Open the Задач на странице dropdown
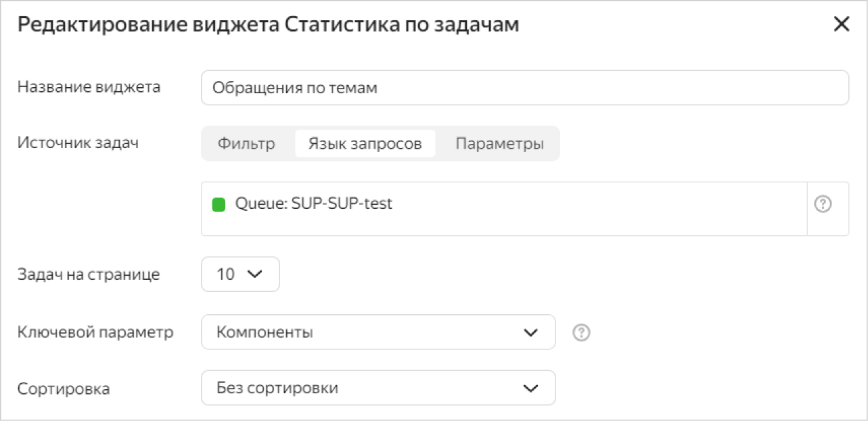This screenshot has height=421, width=868. (239, 274)
